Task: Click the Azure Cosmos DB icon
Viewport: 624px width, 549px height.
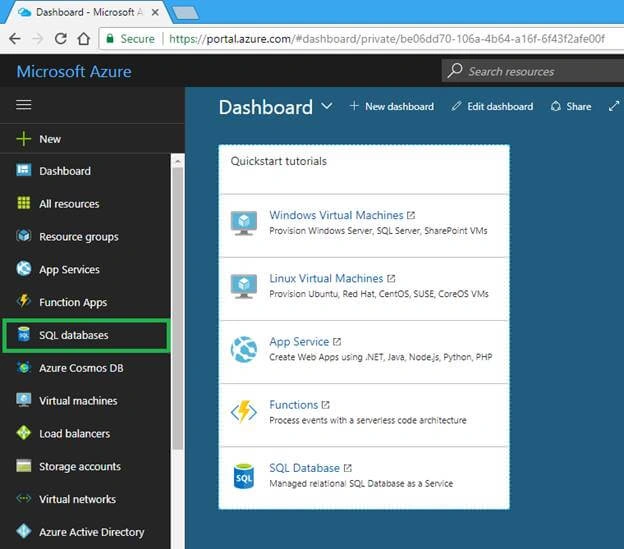Action: tap(23, 367)
